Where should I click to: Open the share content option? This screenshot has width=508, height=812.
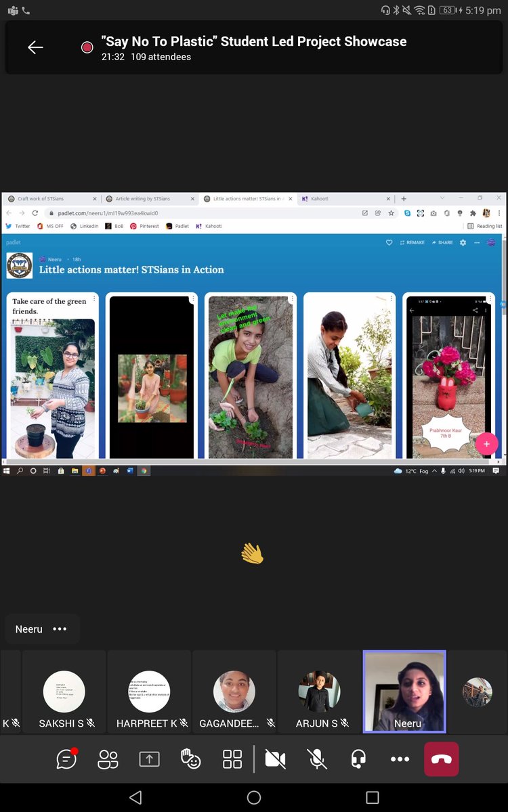[x=149, y=759]
